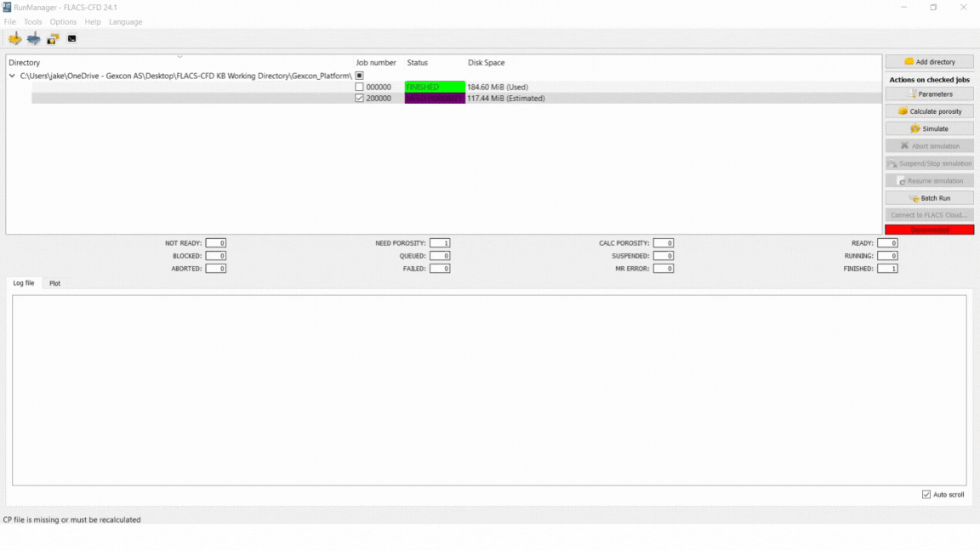
Task: Check the job 000000 checkbox
Action: click(359, 87)
